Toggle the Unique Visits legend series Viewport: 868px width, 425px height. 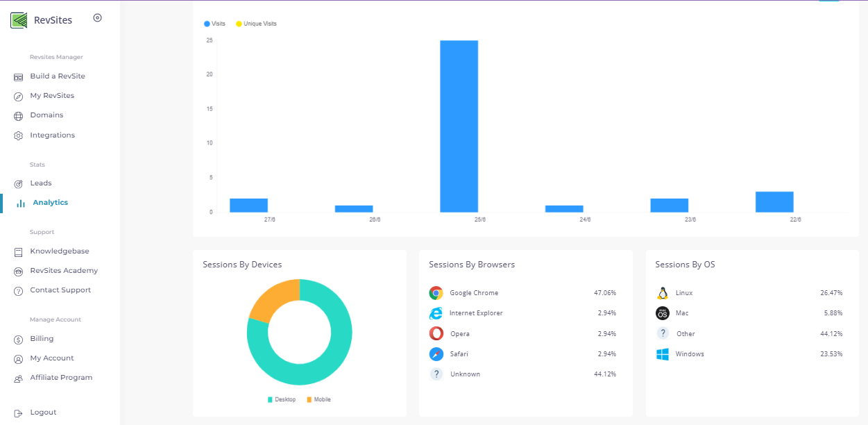[256, 24]
